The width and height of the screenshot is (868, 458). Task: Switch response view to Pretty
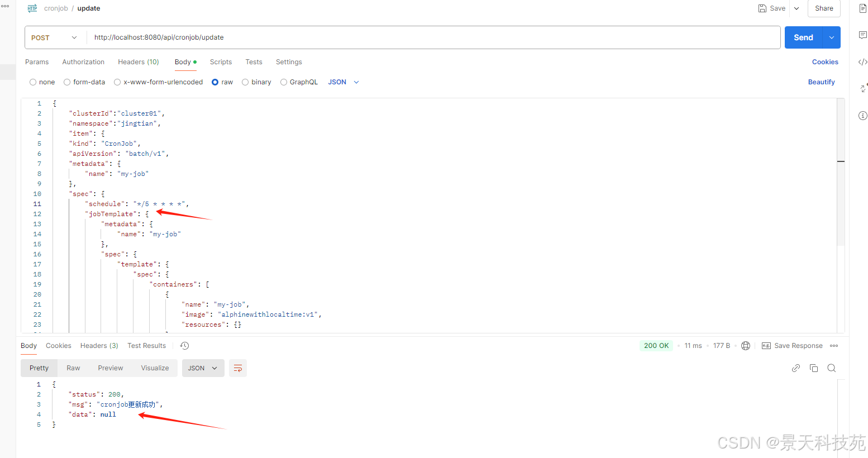(39, 368)
